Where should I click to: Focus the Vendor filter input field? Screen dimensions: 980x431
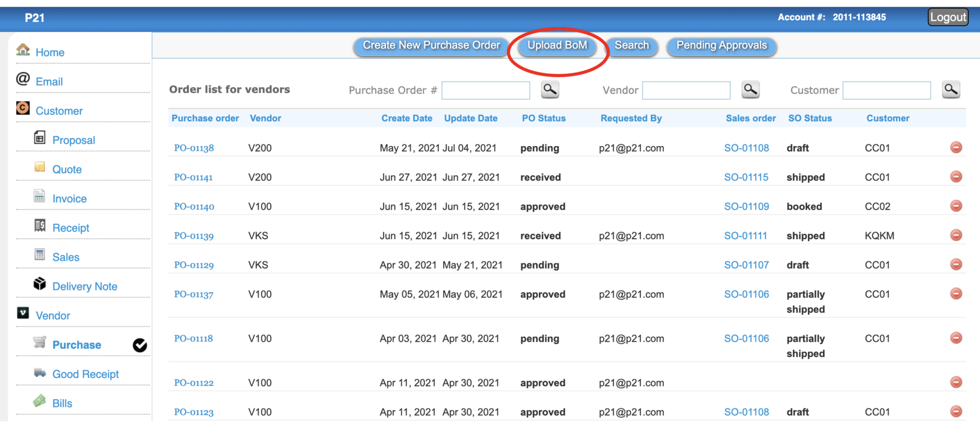(686, 90)
